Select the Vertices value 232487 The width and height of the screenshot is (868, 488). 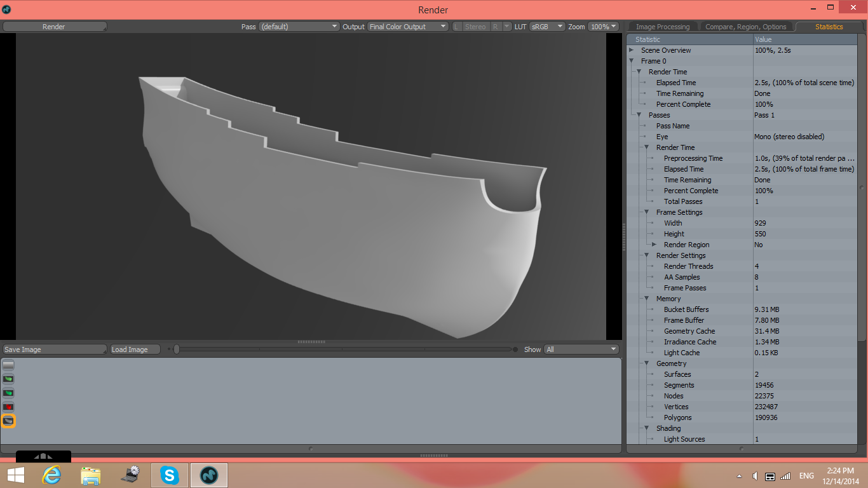[768, 407]
